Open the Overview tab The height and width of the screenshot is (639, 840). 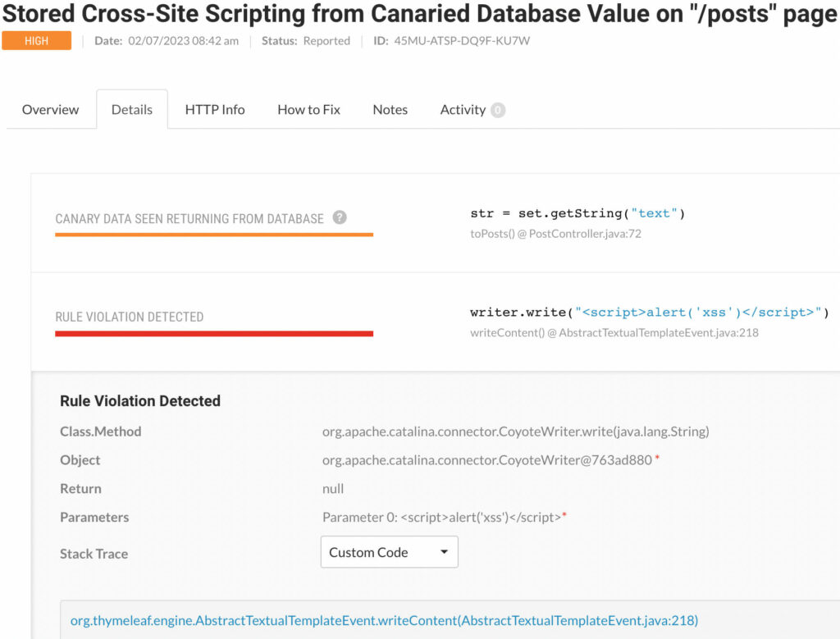pos(50,110)
